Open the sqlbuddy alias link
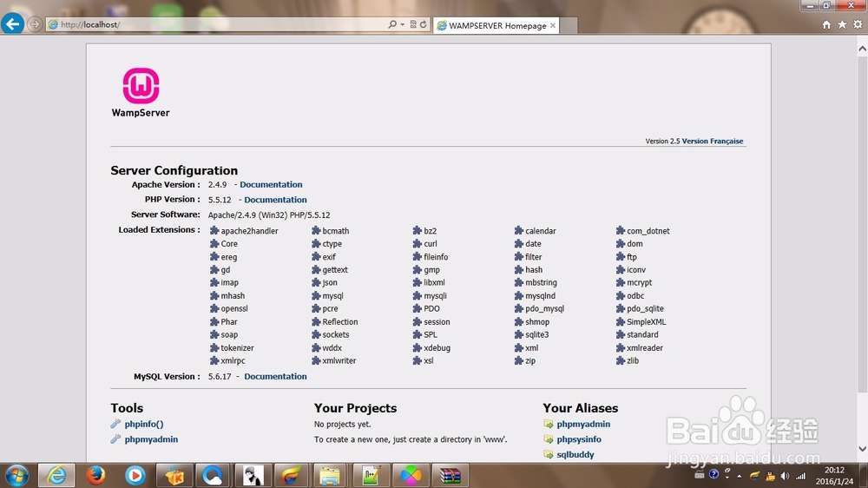The height and width of the screenshot is (488, 868). click(575, 454)
